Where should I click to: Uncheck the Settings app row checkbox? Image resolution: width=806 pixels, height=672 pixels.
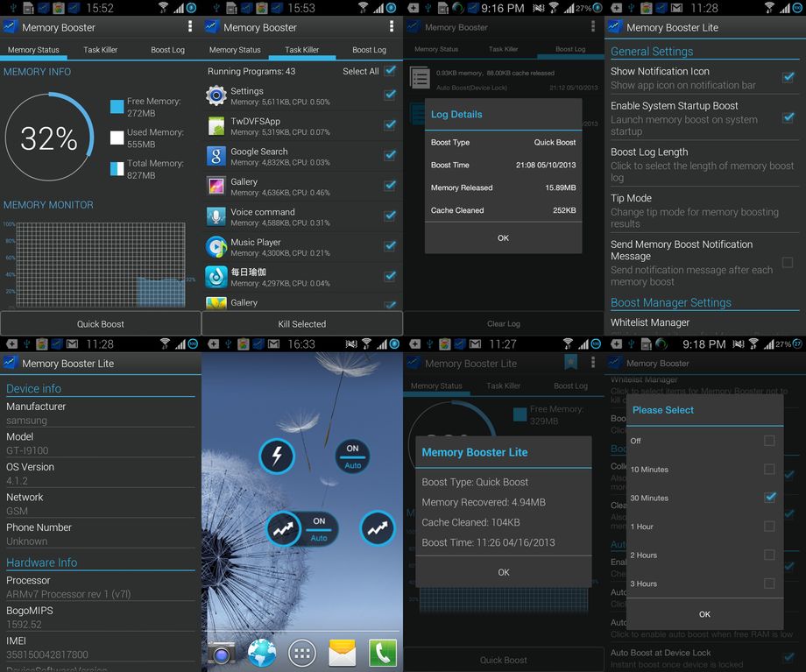390,94
